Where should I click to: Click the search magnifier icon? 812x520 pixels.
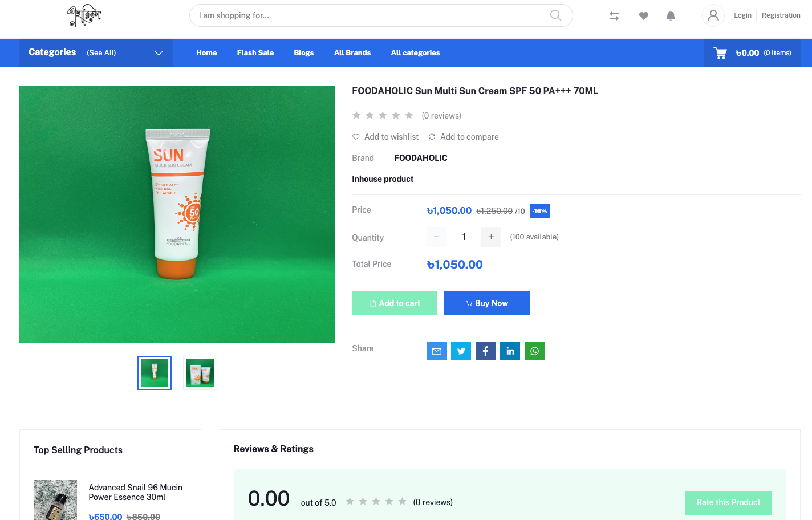click(555, 15)
